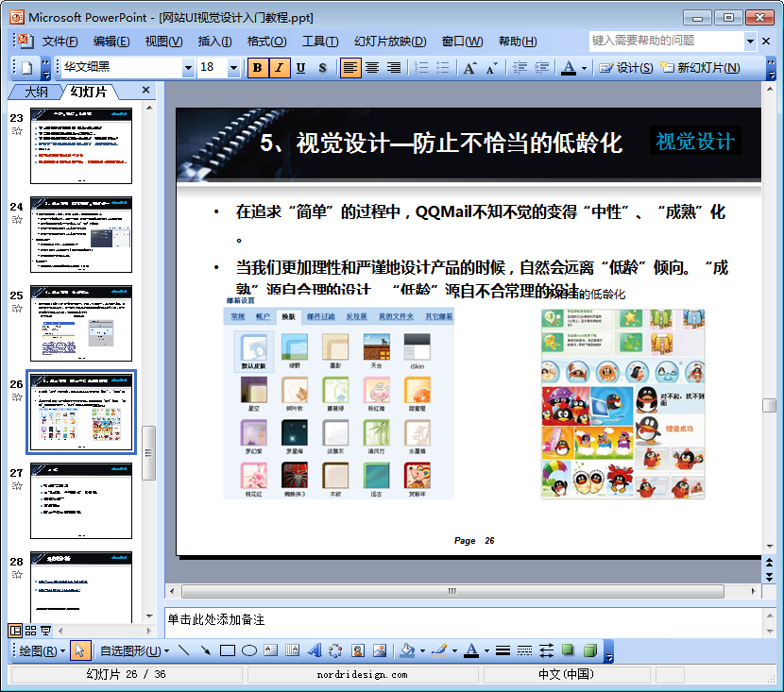Open the 绘图(R) drawing menu

coord(42,651)
